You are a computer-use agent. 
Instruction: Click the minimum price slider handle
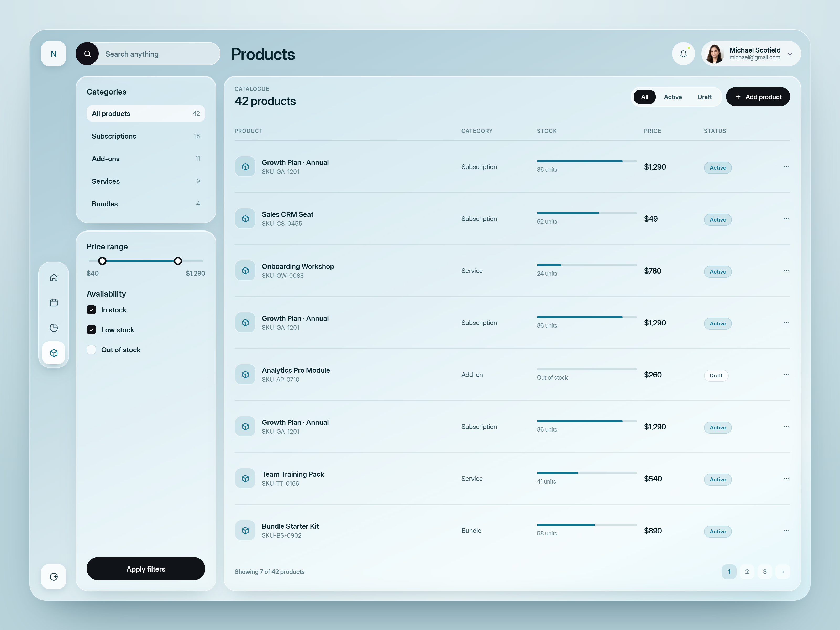click(x=102, y=261)
